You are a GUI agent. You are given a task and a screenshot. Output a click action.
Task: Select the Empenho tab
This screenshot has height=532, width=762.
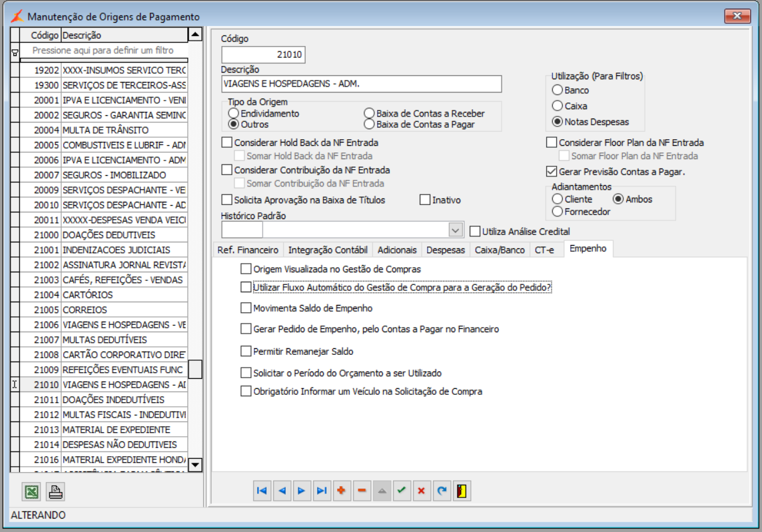coord(588,249)
